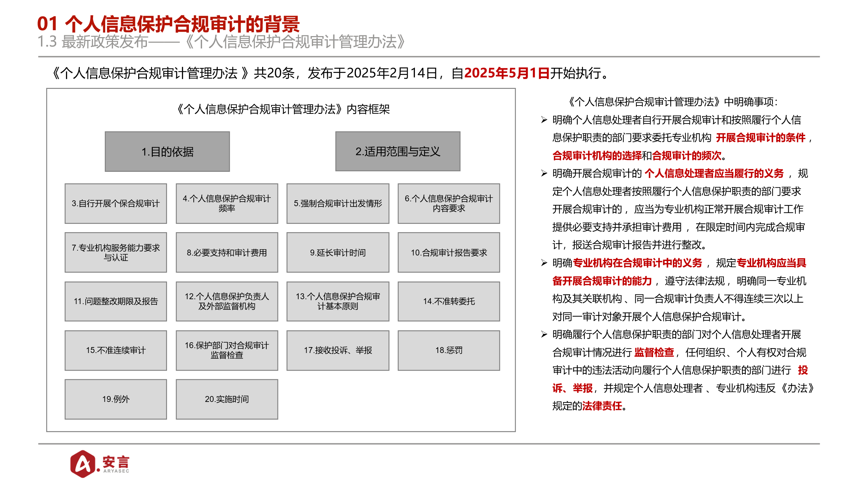
Task: Click the 10.合规审计报告要求 box
Action: coord(449,253)
